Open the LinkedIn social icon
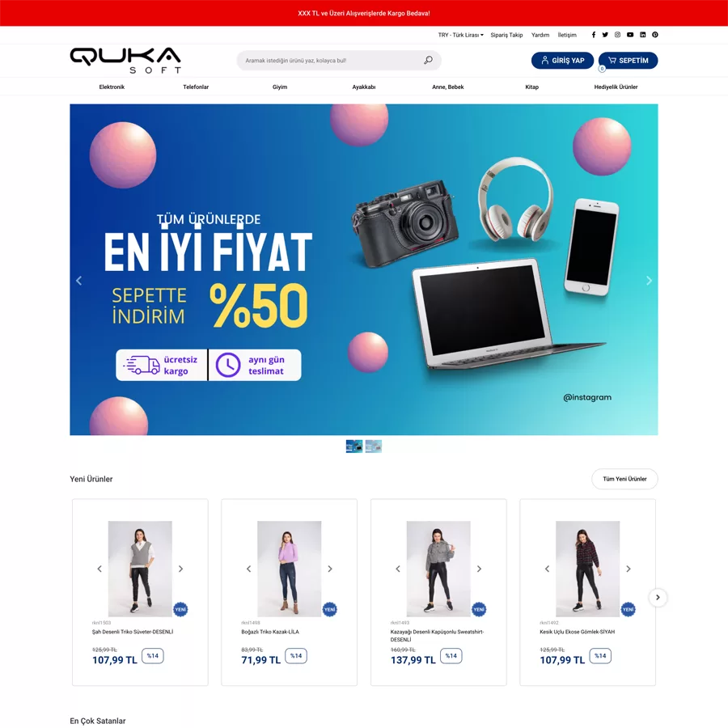 642,35
